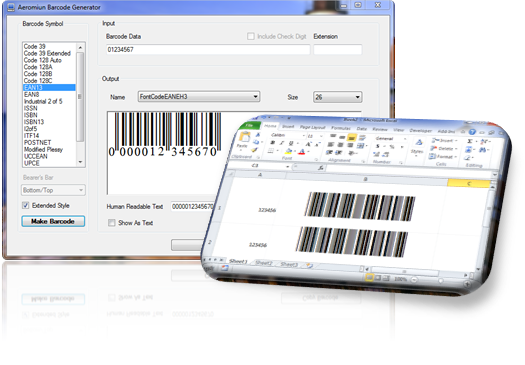Switch to the Excel Insert ribbon tab

point(288,127)
